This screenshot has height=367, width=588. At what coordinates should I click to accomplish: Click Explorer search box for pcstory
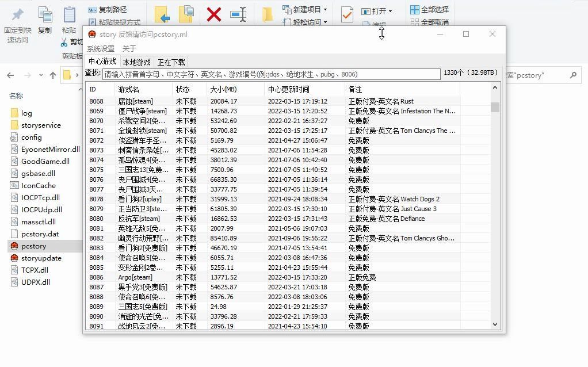542,75
